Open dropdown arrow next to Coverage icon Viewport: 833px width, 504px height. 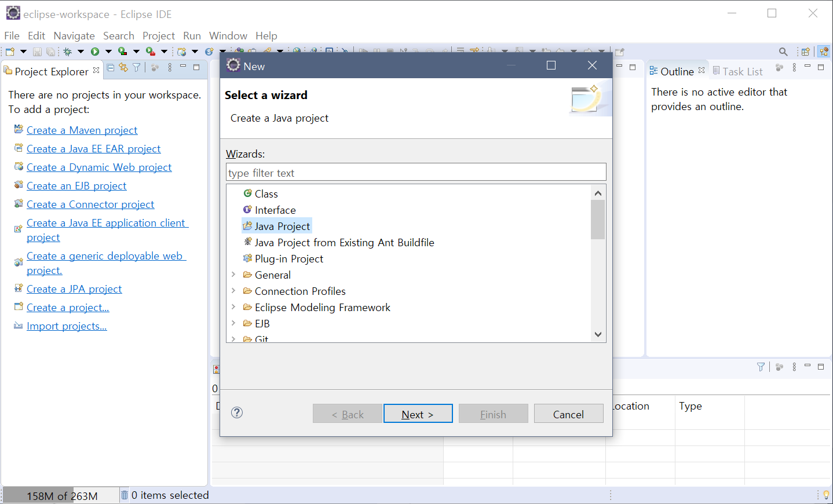click(136, 52)
